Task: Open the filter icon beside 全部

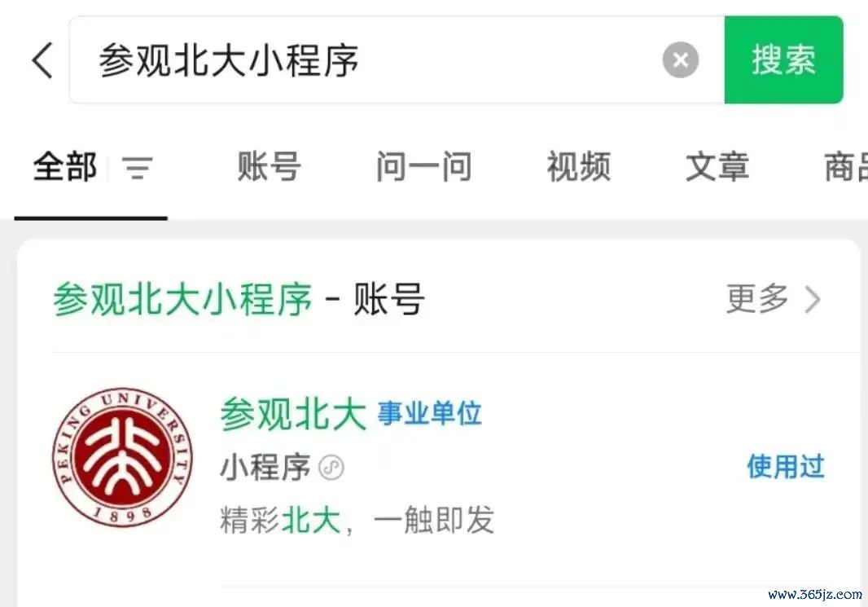Action: click(138, 167)
